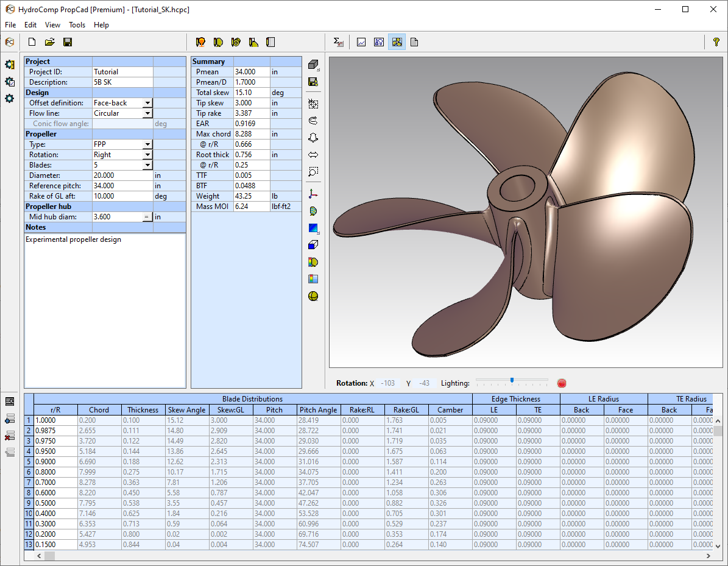The image size is (728, 566).
Task: Click the sigma calculation icon in the toolbar
Action: point(339,42)
